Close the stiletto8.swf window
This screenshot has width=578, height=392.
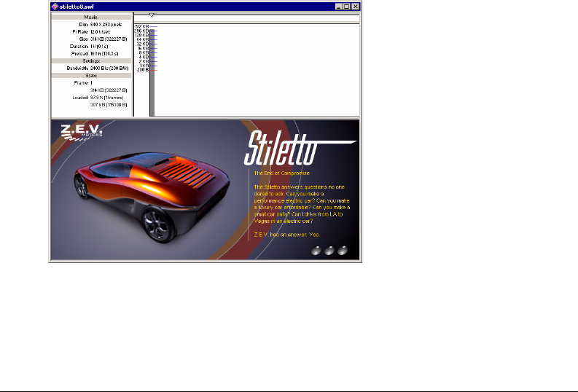point(356,7)
